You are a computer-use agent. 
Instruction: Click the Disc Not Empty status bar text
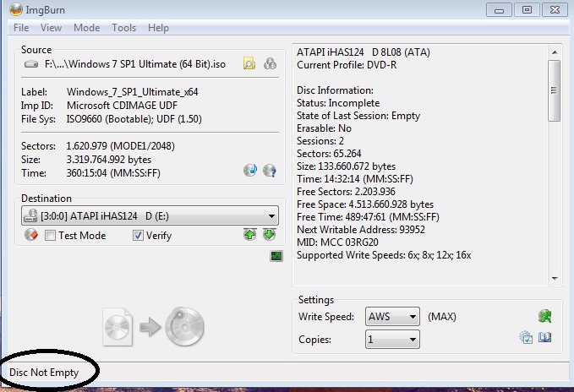point(44,373)
